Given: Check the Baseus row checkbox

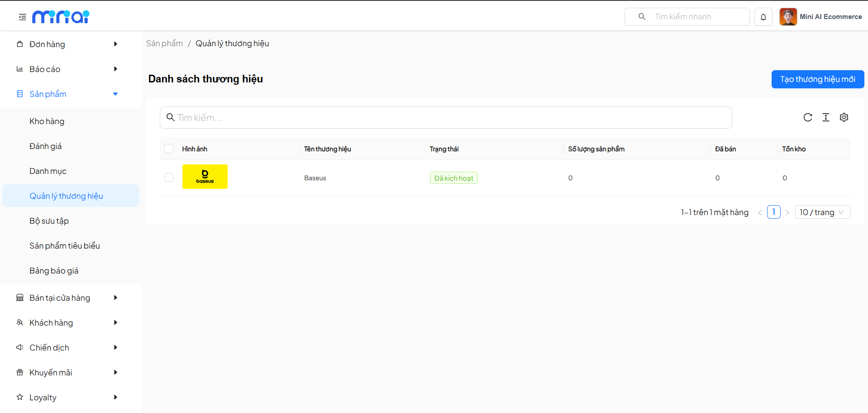Looking at the screenshot, I should coord(169,178).
